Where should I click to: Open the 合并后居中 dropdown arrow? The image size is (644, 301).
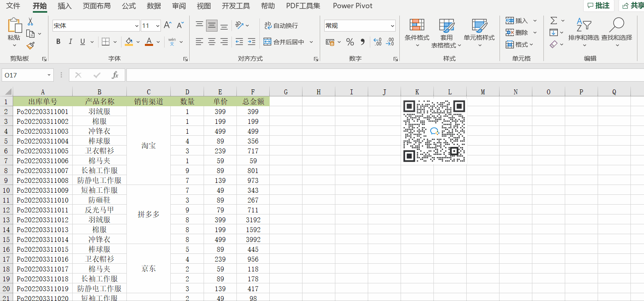[x=312, y=42]
